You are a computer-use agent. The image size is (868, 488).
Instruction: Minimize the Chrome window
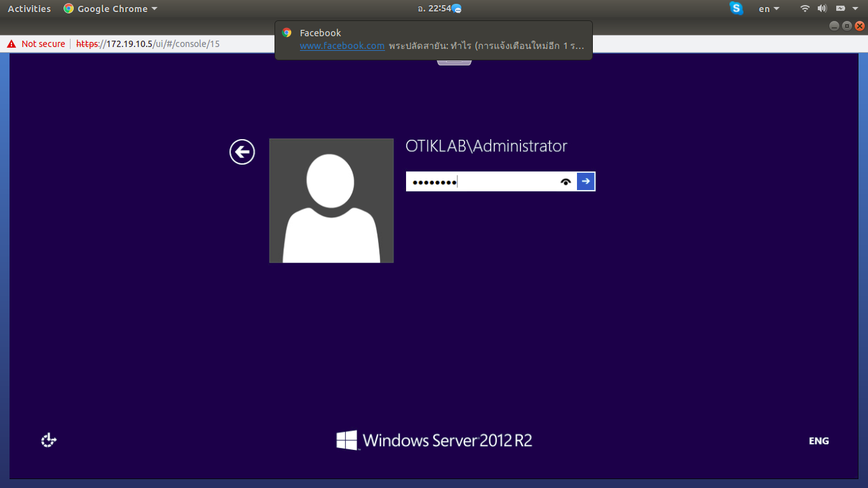pyautogui.click(x=834, y=26)
